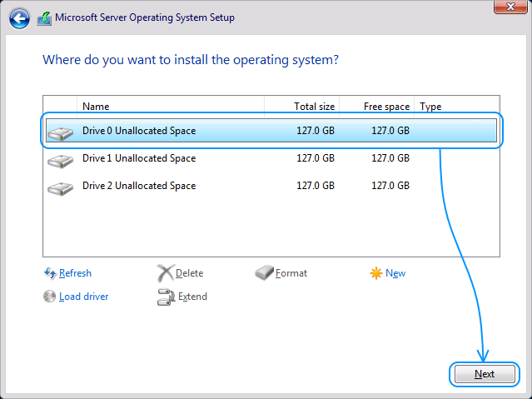The height and width of the screenshot is (399, 532).
Task: Click Drive 1 free space value
Action: pyautogui.click(x=390, y=158)
